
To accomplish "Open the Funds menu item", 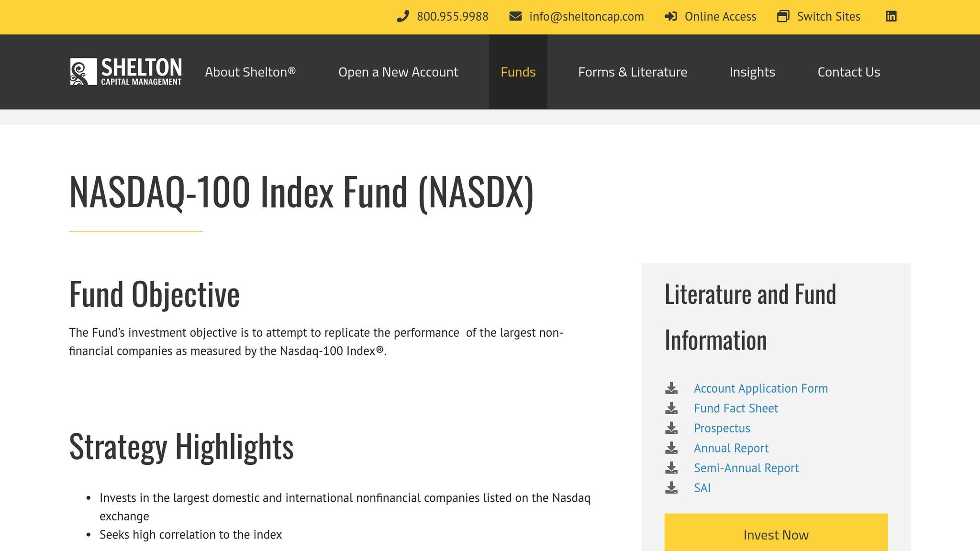I will [518, 72].
